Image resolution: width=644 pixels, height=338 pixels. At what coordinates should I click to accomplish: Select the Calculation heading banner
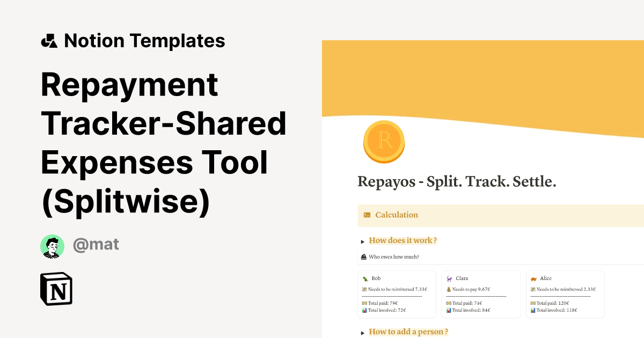coord(397,215)
